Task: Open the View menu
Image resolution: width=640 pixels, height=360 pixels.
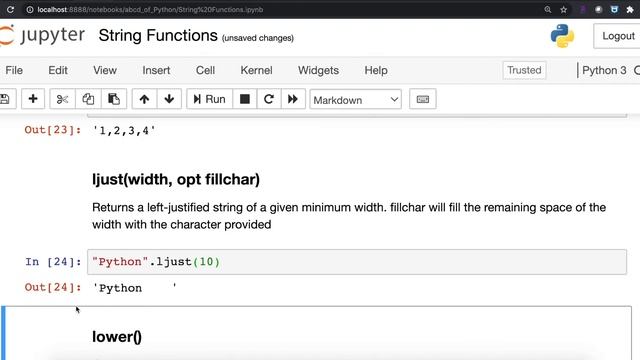Action: click(x=105, y=70)
